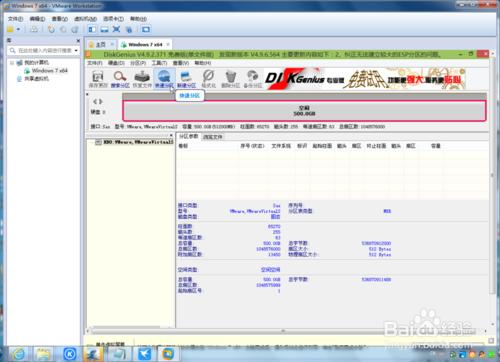The width and height of the screenshot is (500, 362).
Task: Open DiskGenius View menu (查看)
Action: coord(181,63)
